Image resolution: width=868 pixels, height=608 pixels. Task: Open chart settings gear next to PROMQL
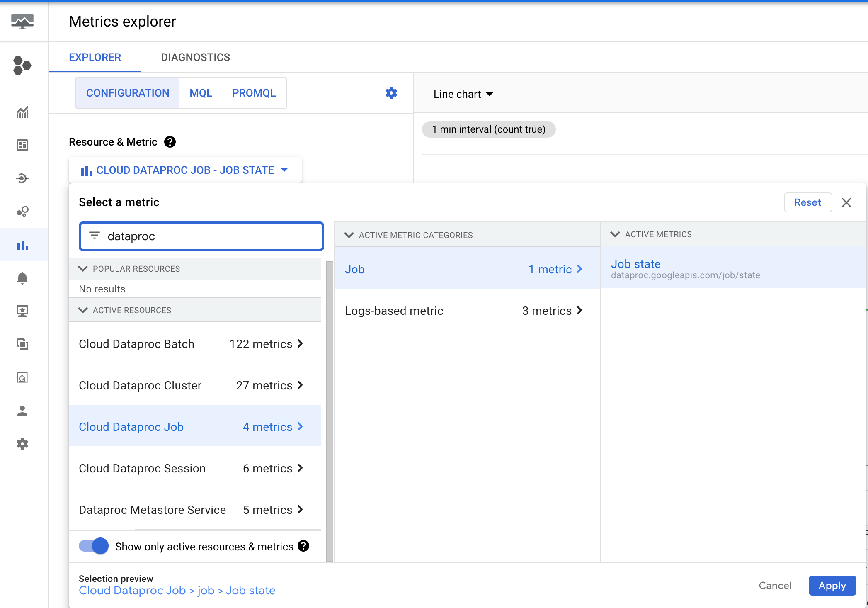391,93
